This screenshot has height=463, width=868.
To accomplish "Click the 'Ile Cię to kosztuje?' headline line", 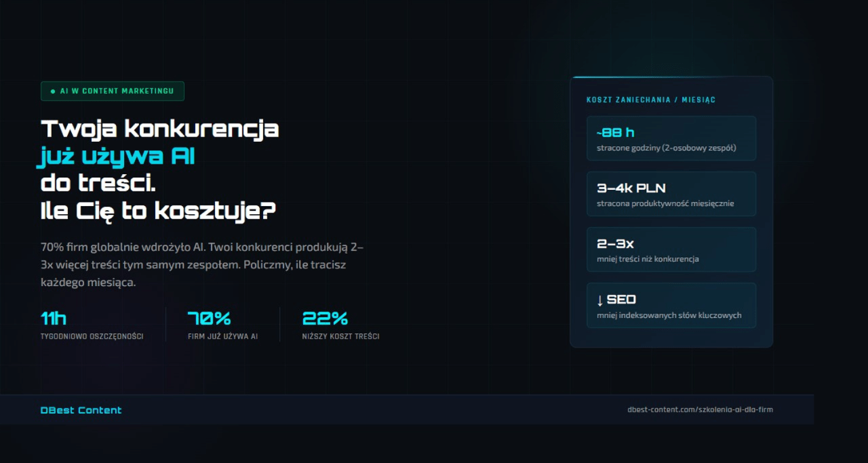I will (x=158, y=211).
